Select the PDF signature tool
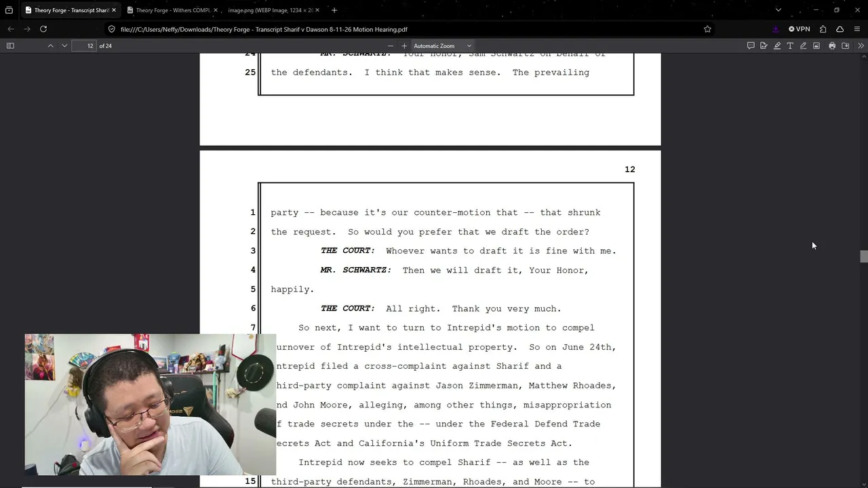 click(x=764, y=46)
